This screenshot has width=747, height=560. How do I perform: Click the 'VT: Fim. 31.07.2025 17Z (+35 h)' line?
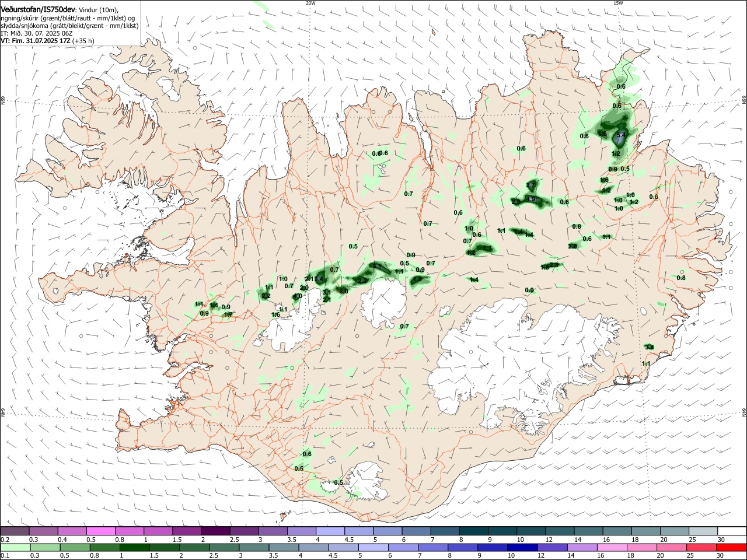[x=47, y=41]
